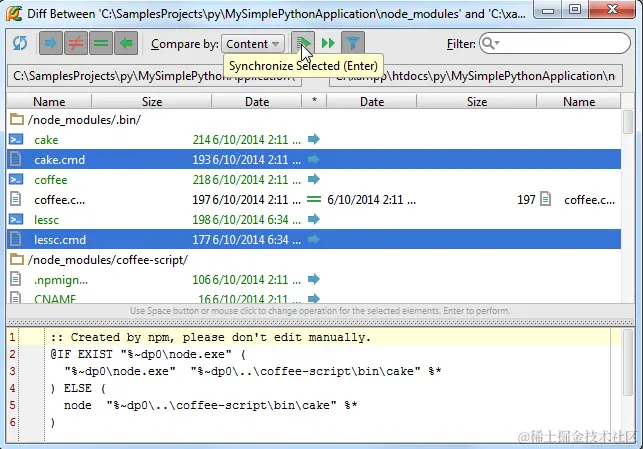Click left Date column header
This screenshot has width=643, height=449.
click(257, 101)
